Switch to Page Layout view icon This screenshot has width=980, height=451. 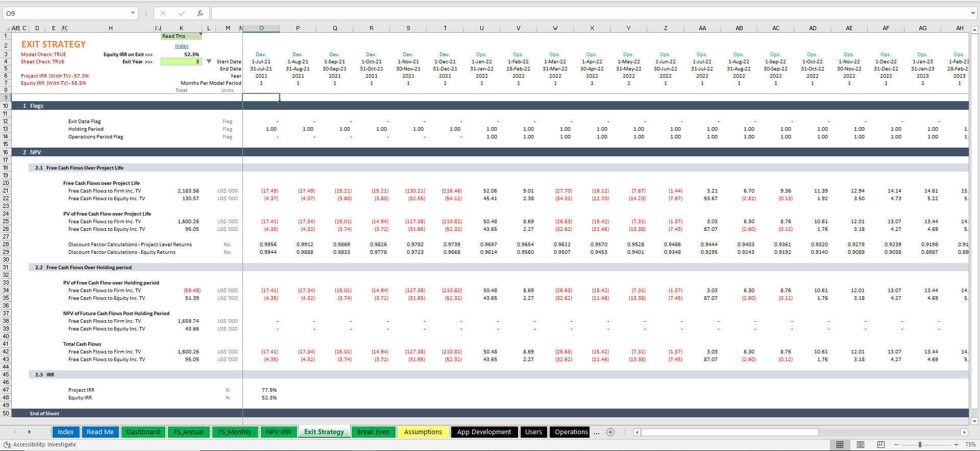click(x=860, y=445)
